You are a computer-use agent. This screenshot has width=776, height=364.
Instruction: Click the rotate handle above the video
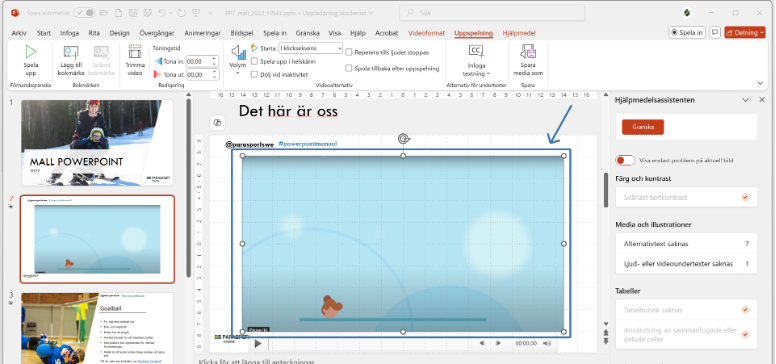click(x=403, y=139)
